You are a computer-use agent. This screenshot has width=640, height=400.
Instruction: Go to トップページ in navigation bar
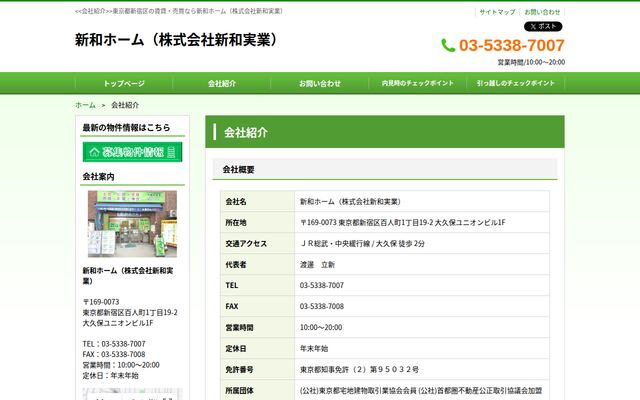124,83
